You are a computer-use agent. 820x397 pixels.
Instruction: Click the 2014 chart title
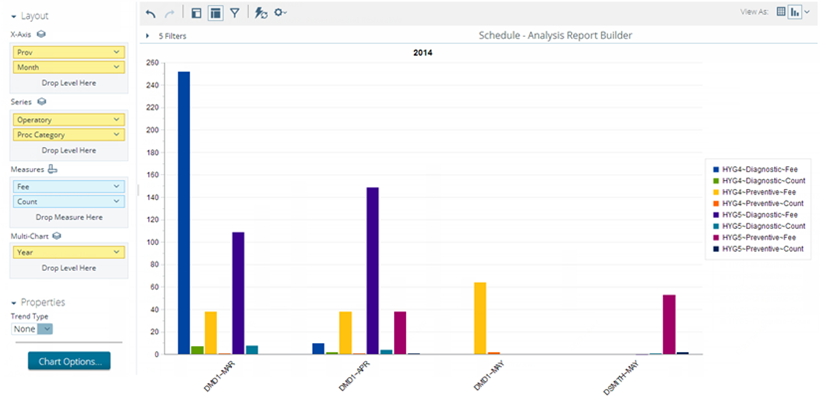pyautogui.click(x=423, y=53)
